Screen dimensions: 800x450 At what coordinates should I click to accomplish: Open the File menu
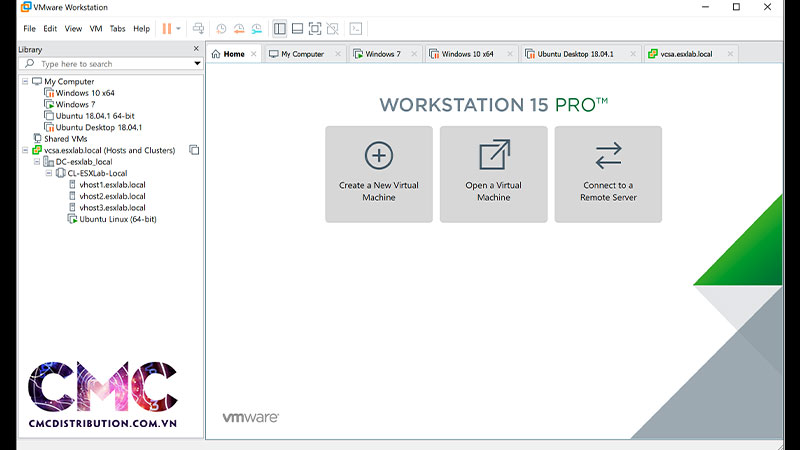30,29
